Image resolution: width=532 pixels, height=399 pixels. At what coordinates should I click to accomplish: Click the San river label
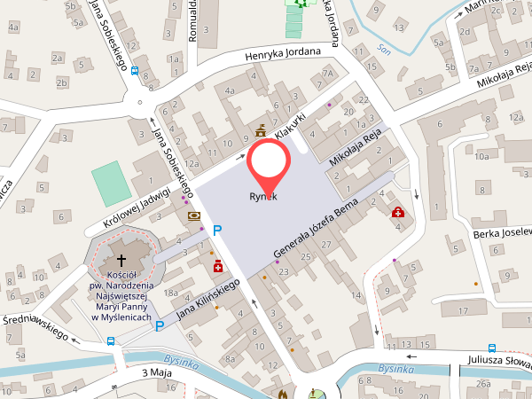click(384, 50)
